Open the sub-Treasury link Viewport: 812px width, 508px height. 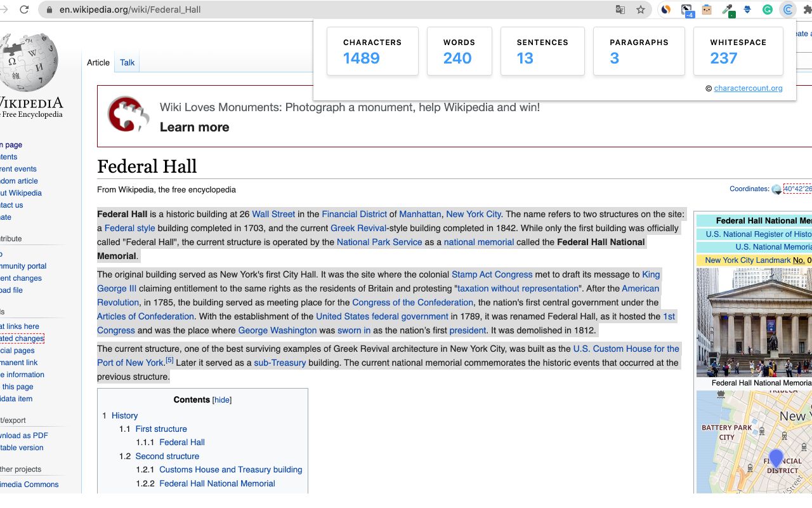point(280,363)
